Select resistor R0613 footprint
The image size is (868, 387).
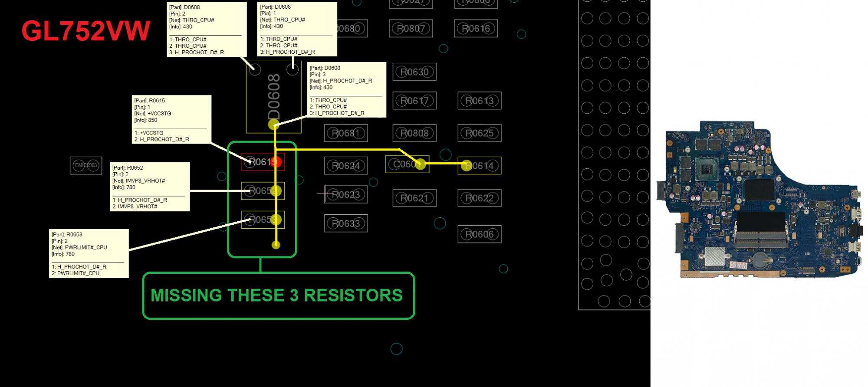click(x=480, y=101)
